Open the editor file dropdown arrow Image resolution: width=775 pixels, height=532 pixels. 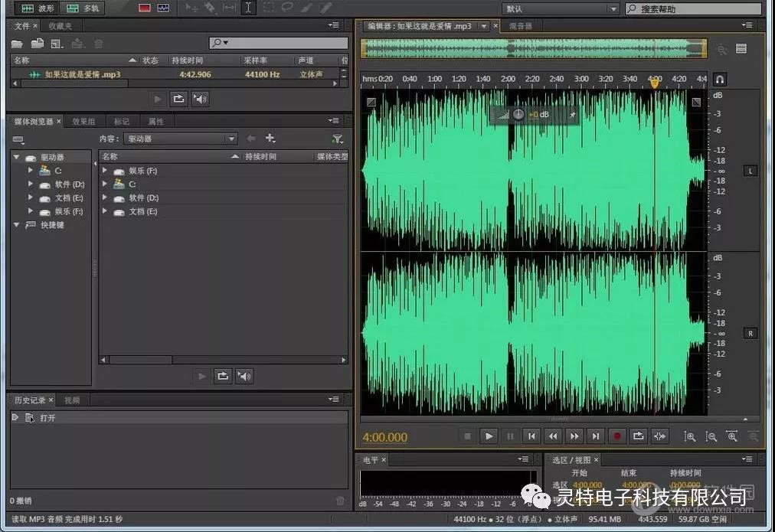pyautogui.click(x=484, y=26)
